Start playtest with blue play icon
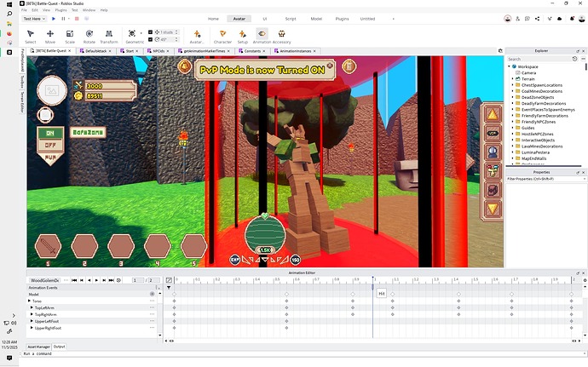Viewport: 588px width, 367px height. coord(54,19)
